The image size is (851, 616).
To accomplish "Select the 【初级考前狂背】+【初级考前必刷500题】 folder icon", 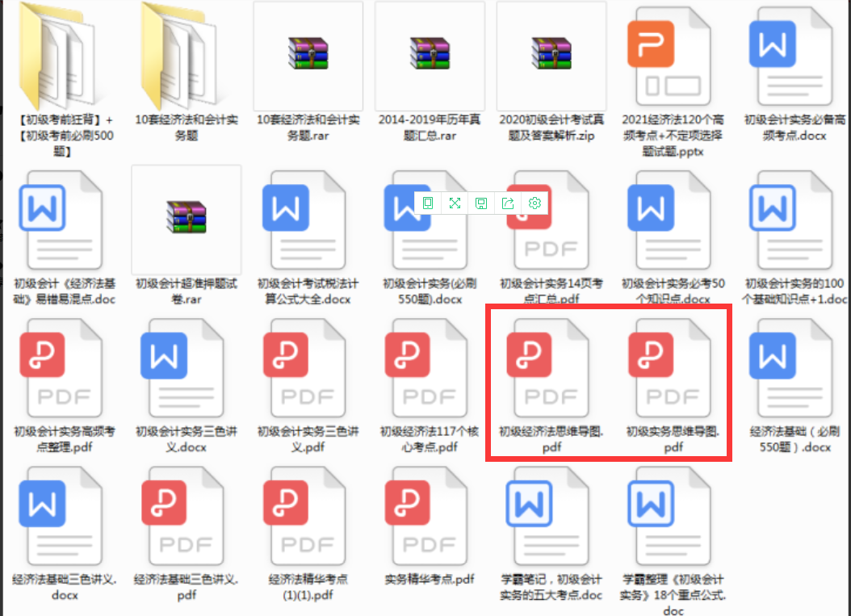I will coord(57,56).
